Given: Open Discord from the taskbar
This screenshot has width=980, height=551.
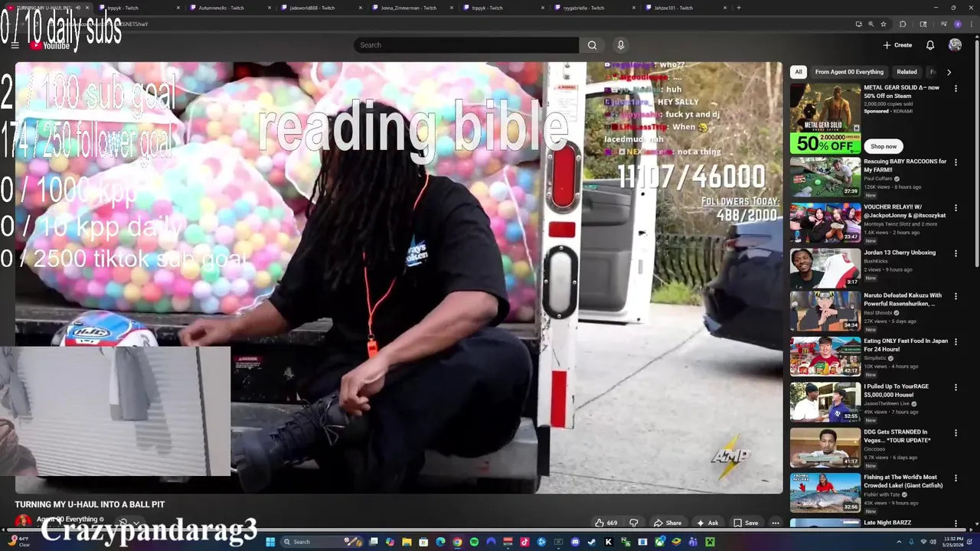Looking at the screenshot, I should click(x=575, y=542).
